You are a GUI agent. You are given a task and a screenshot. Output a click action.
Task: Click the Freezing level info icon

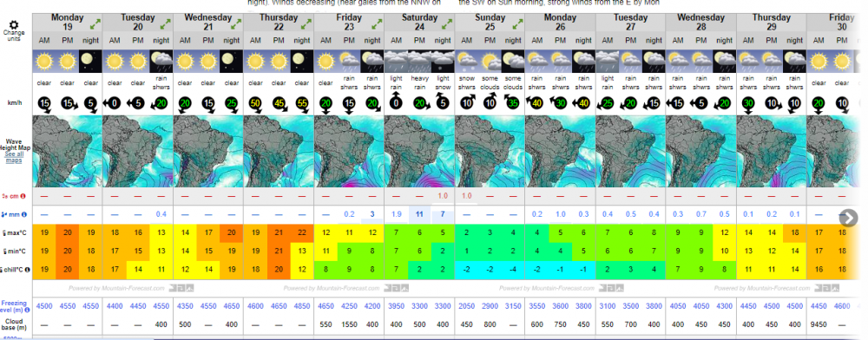tap(28, 310)
